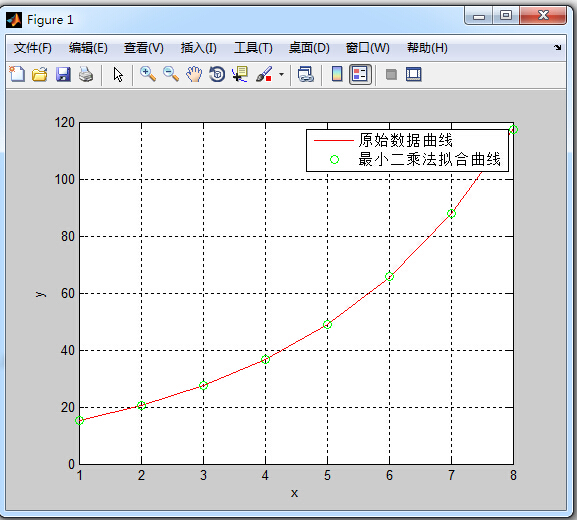
Task: Activate the Zoom In magnifier tool
Action: point(148,74)
